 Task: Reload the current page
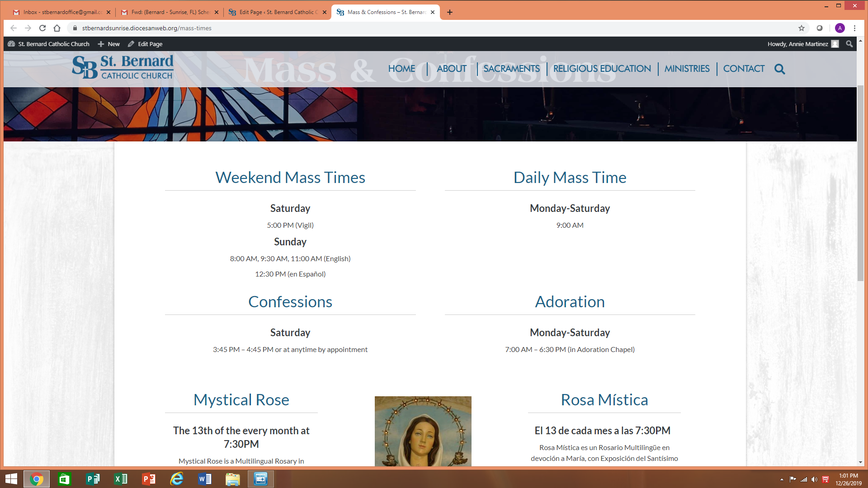[x=42, y=28]
